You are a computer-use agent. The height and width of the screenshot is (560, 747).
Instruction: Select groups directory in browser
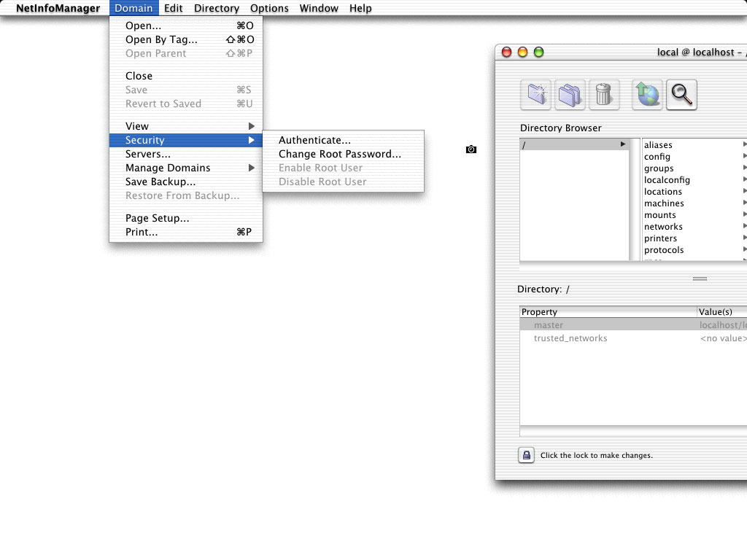point(694,168)
